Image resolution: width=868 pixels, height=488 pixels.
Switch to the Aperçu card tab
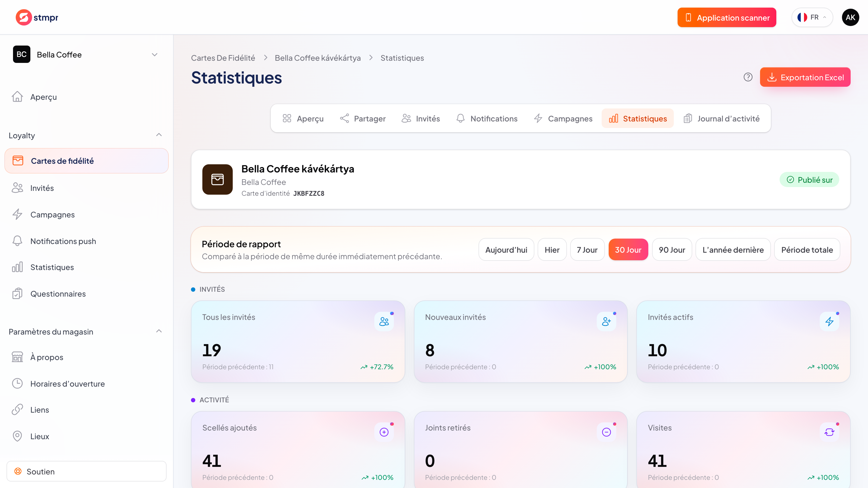click(303, 118)
